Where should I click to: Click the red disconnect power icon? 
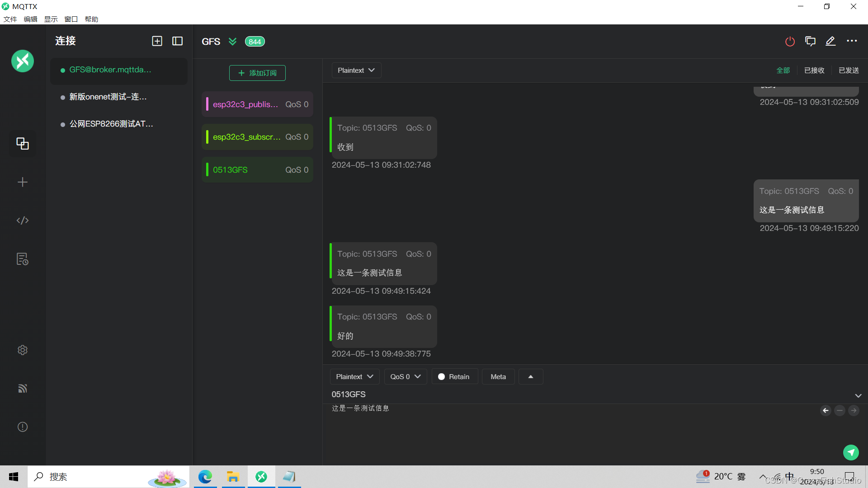790,42
